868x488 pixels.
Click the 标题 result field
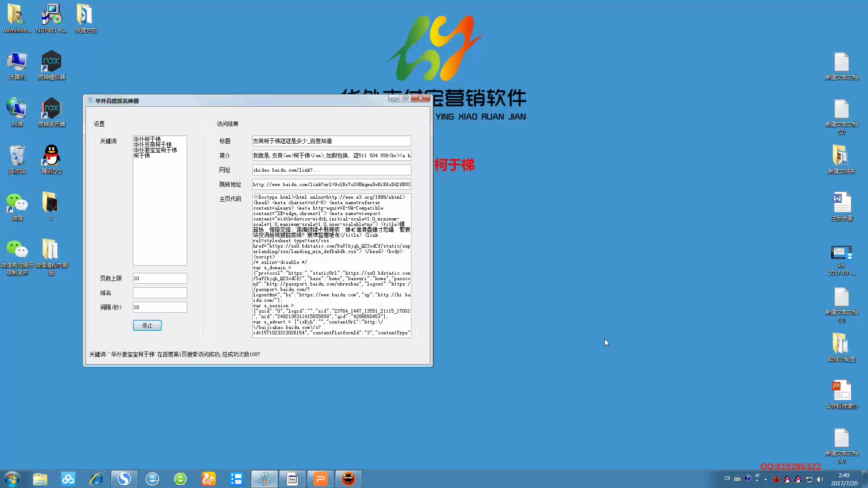331,141
